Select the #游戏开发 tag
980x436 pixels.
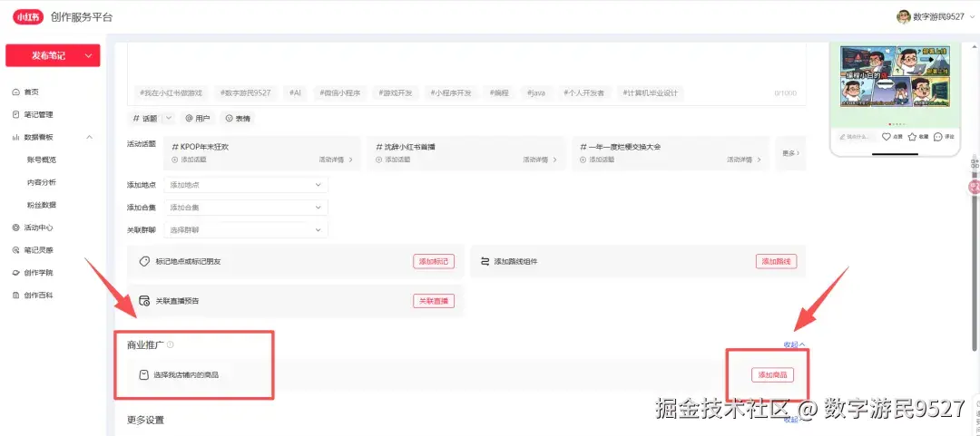(395, 93)
